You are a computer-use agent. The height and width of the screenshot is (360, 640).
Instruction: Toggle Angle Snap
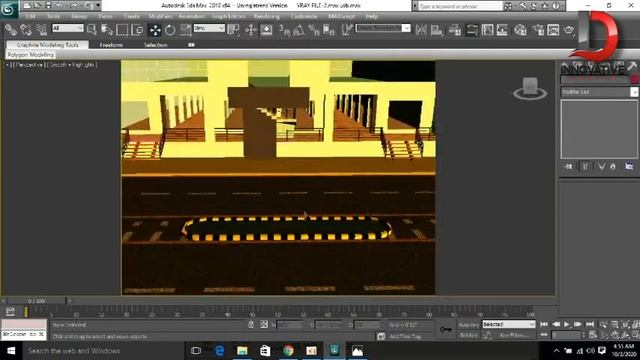(299, 30)
